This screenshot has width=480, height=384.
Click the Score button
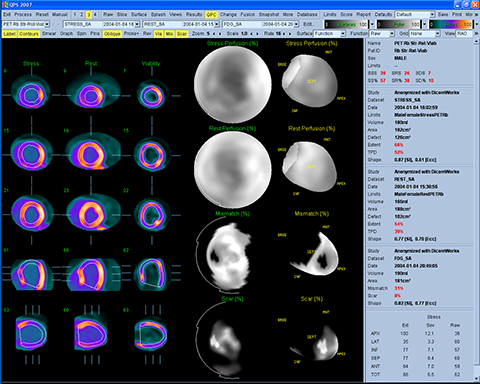(346, 15)
